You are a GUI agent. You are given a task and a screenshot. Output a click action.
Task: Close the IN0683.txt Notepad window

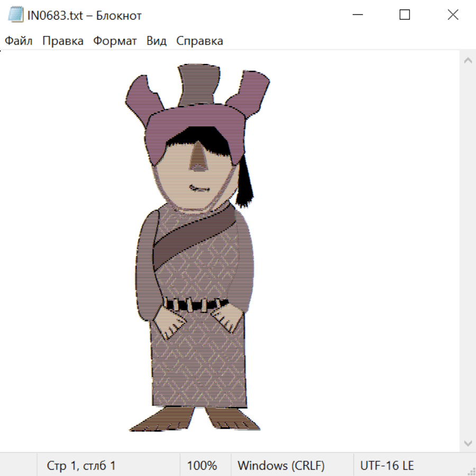click(x=453, y=15)
